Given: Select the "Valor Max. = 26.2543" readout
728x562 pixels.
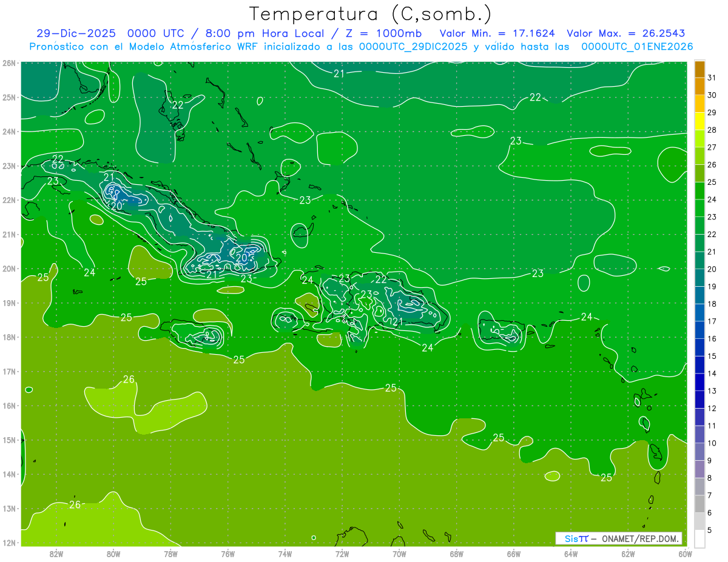Looking at the screenshot, I should coord(627,33).
